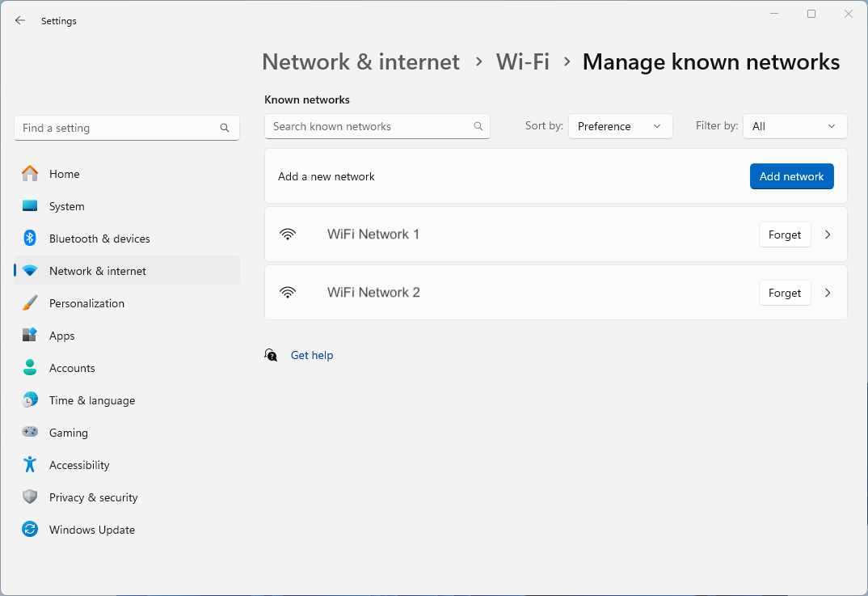The height and width of the screenshot is (596, 868).
Task: Click the Wi-Fi icon beside WiFi Network 1
Action: pyautogui.click(x=289, y=234)
